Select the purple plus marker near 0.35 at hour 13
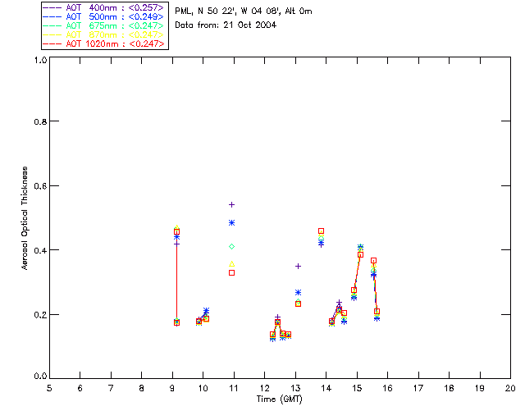The height and width of the screenshot is (420, 525). coord(298,267)
